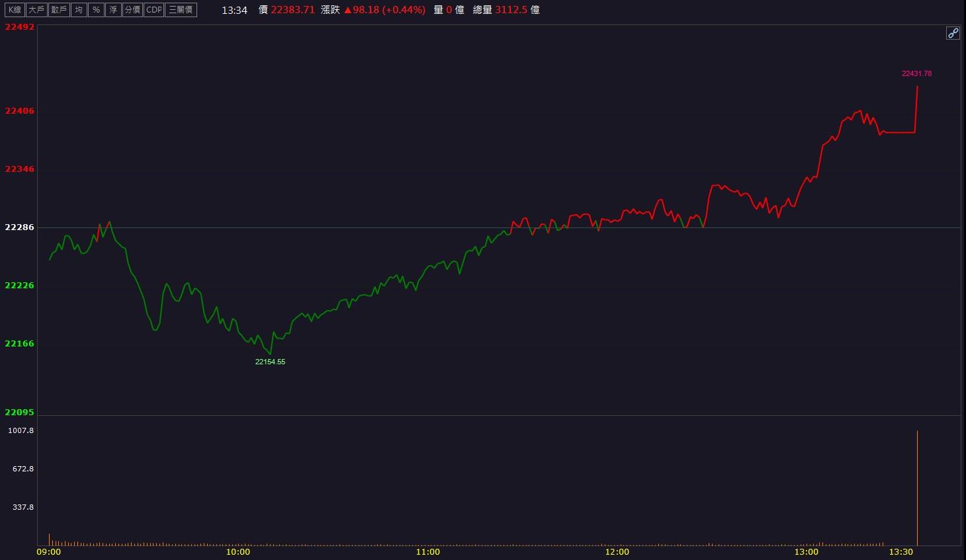
Task: Click the 12:00 time axis label
Action: (617, 552)
